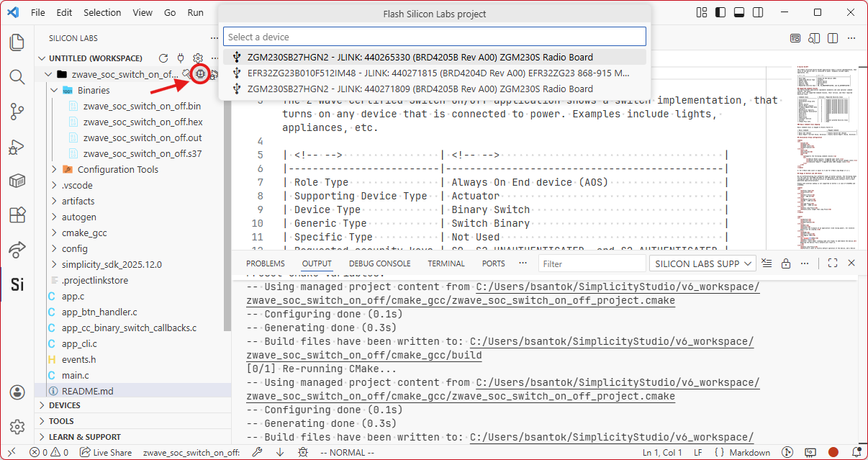Open the output channel dropdown 'SILICON LABS SUPP'
This screenshot has height=460, width=868.
(x=702, y=263)
